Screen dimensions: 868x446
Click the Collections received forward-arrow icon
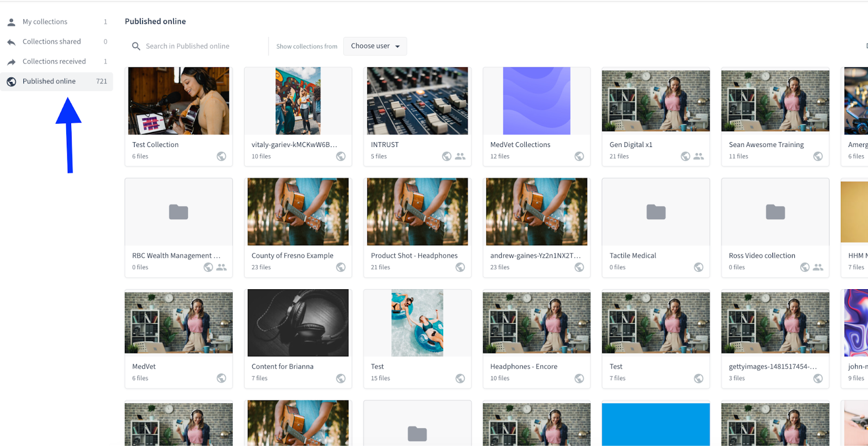click(11, 62)
